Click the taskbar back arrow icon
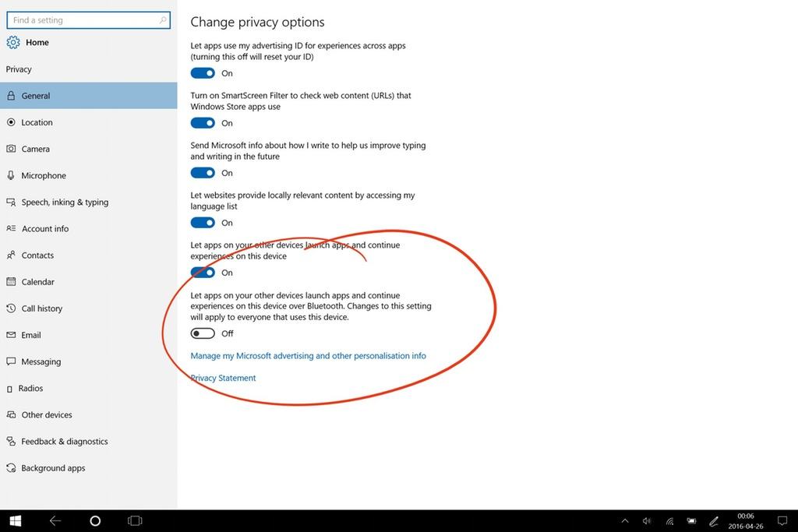 [x=55, y=520]
